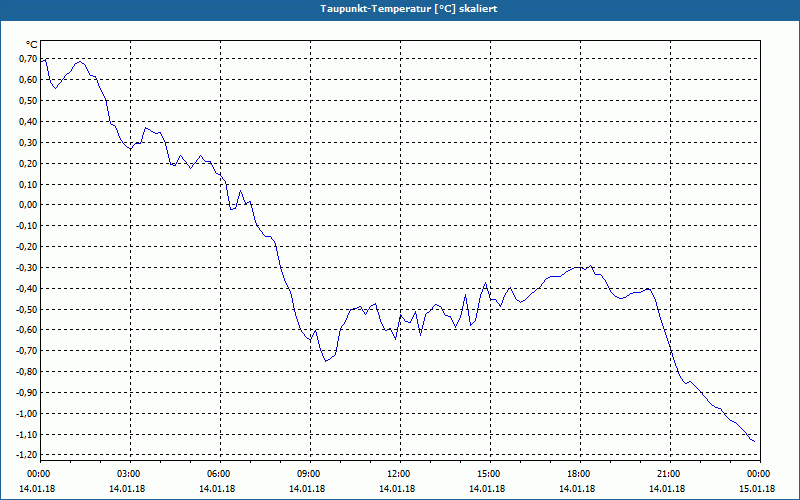Select the y-axis value 0,00
The image size is (800, 500).
click(x=29, y=205)
